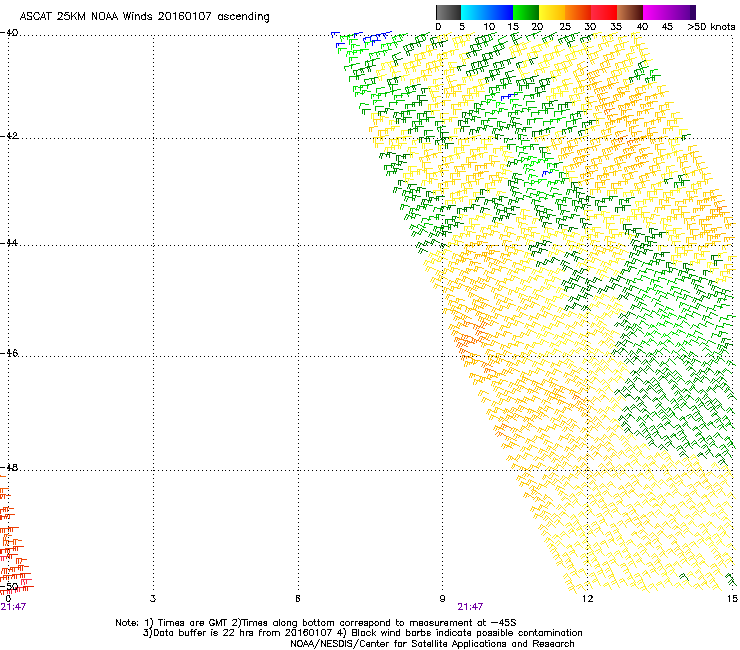Viewport: 740px width, 650px height.
Task: Click the '>50 knots' legend label
Action: point(711,27)
